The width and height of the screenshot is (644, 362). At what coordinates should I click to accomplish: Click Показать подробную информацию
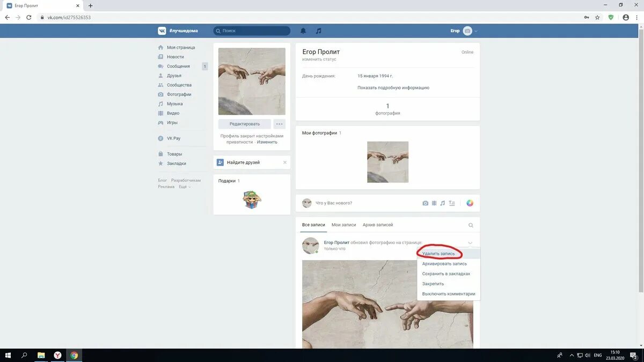(393, 88)
